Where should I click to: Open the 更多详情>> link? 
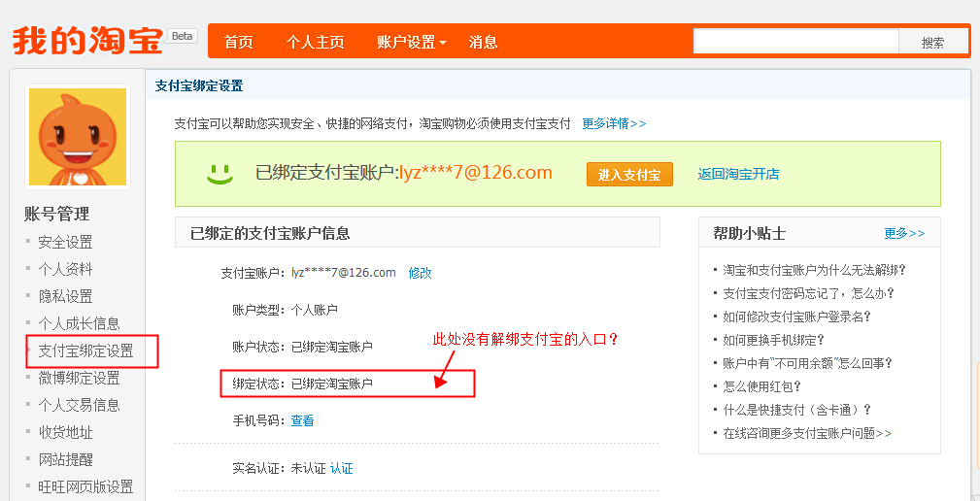(614, 123)
